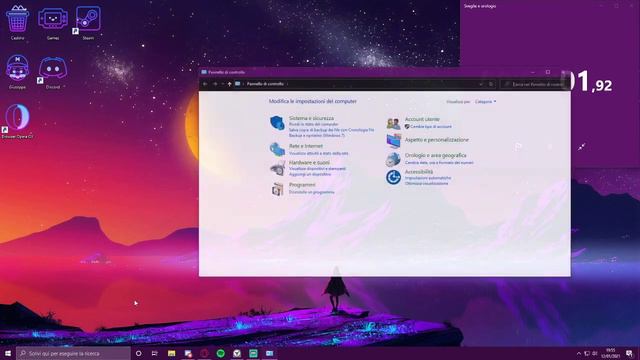The height and width of the screenshot is (360, 640).
Task: Open Aspetto e personalizzazione category
Action: pyautogui.click(x=437, y=140)
